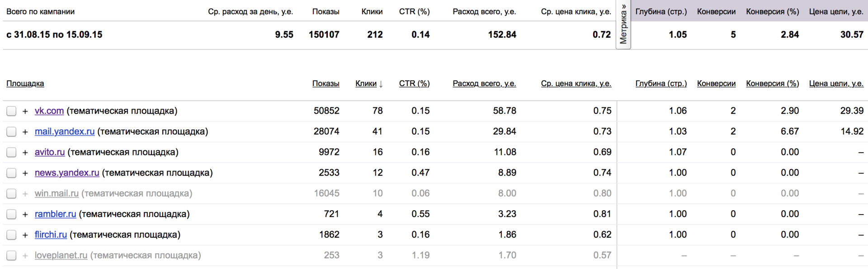Click plus icon beside win.mail.ru
The width and height of the screenshot is (868, 269).
click(x=25, y=194)
